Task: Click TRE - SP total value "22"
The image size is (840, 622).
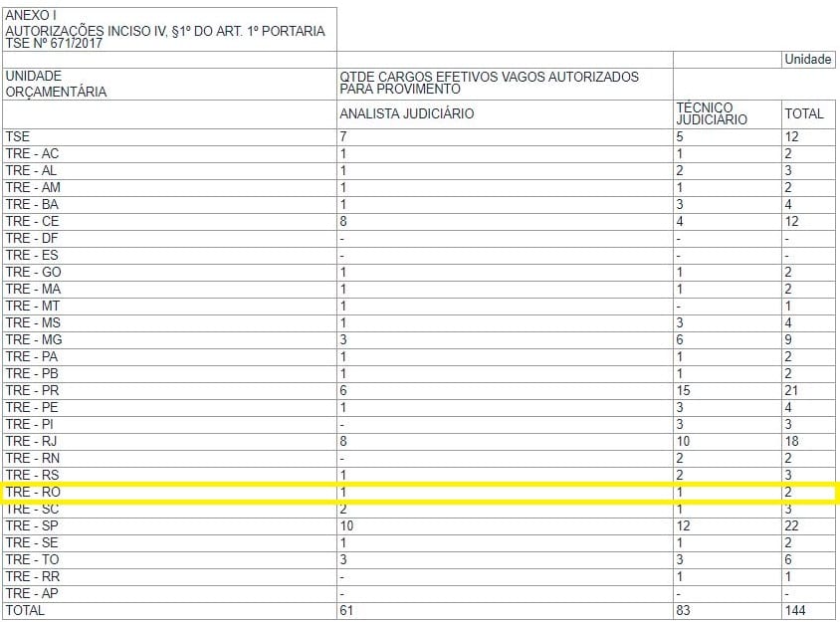Action: point(791,526)
